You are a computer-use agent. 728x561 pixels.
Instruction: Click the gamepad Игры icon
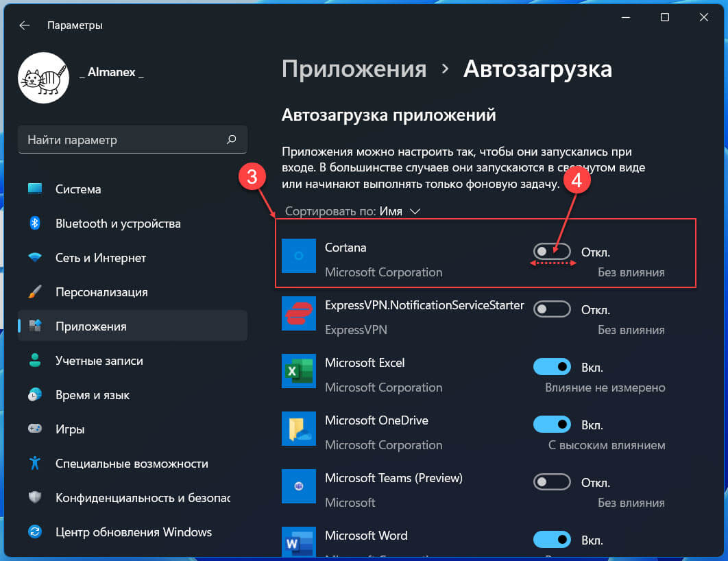[x=35, y=429]
